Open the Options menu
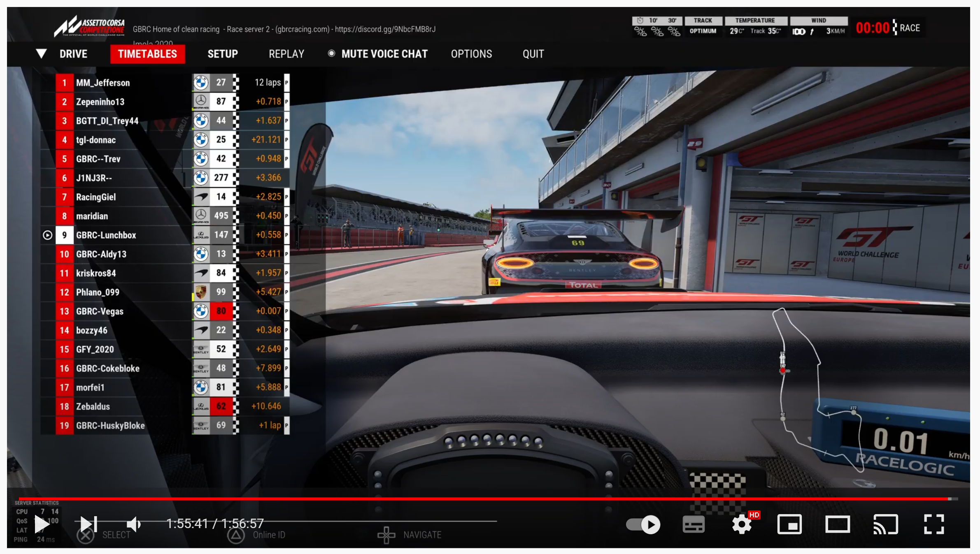The width and height of the screenshot is (980, 554). tap(471, 54)
